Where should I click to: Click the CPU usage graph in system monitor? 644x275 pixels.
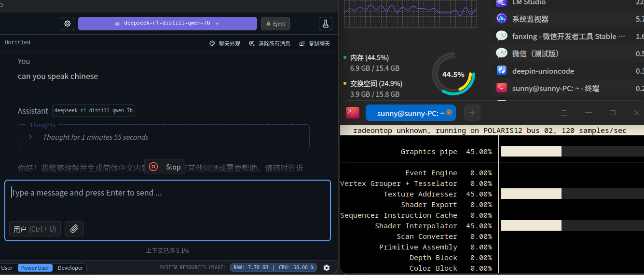click(x=411, y=13)
